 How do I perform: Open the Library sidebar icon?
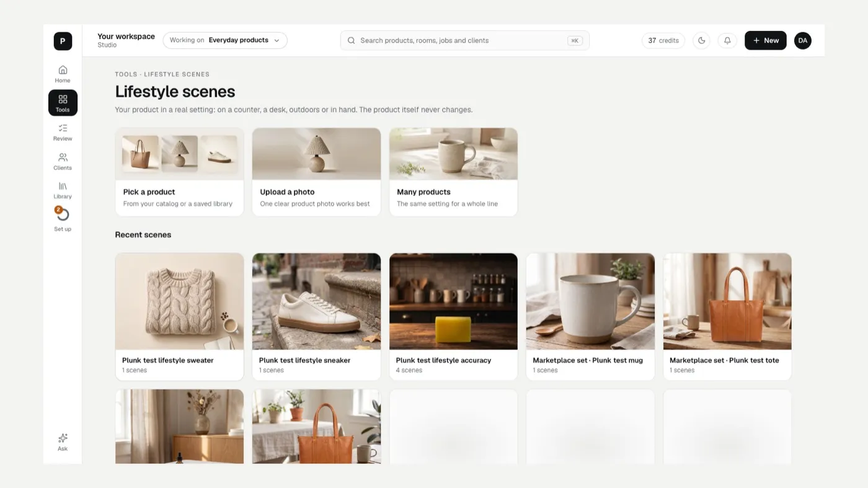pyautogui.click(x=63, y=190)
